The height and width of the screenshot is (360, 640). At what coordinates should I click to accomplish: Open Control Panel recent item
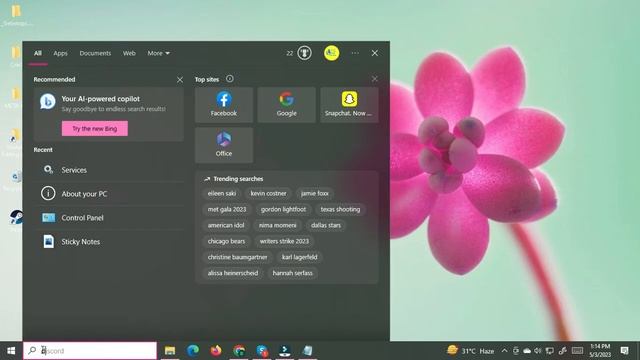tap(109, 218)
